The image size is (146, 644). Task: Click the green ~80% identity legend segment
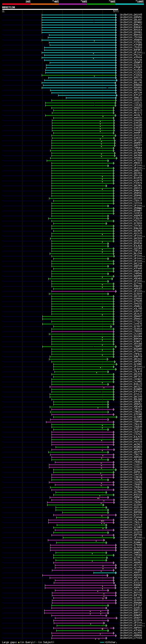tap(101, 4)
